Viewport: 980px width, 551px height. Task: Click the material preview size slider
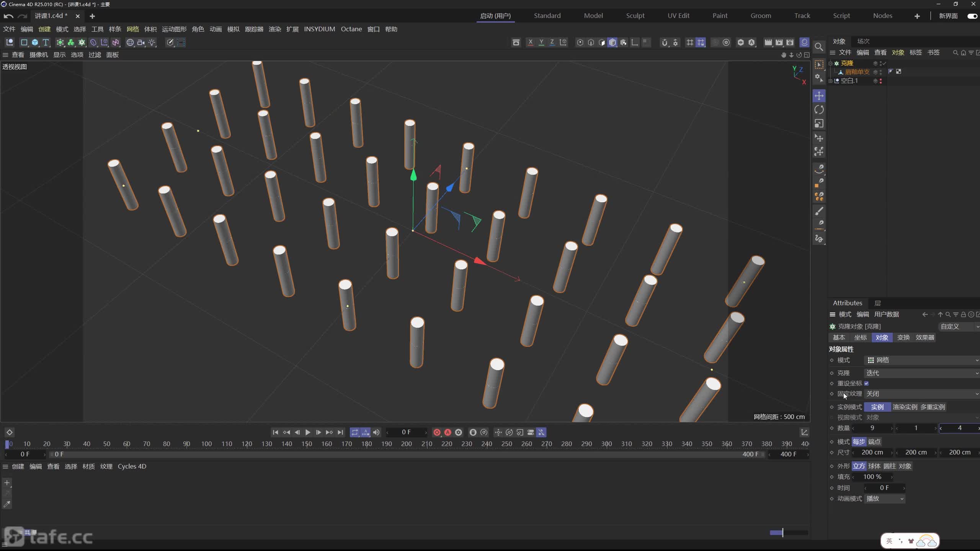(789, 533)
